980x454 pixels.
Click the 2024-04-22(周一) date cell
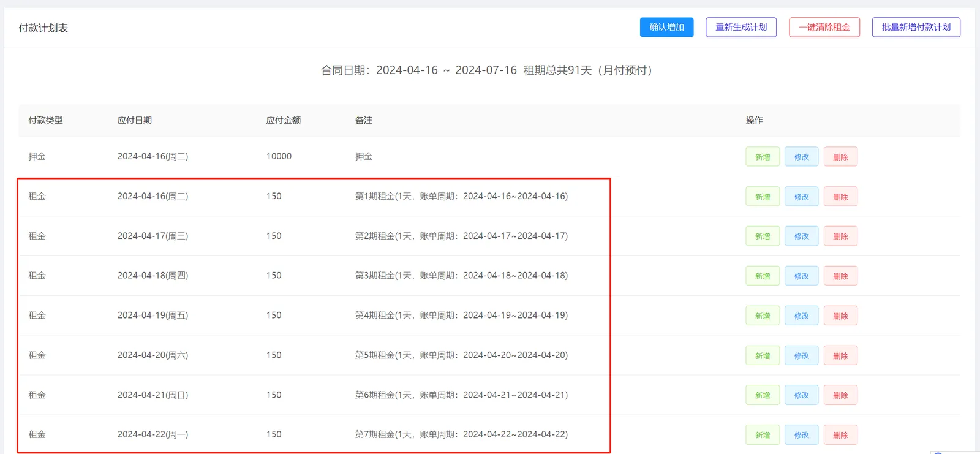coord(153,434)
